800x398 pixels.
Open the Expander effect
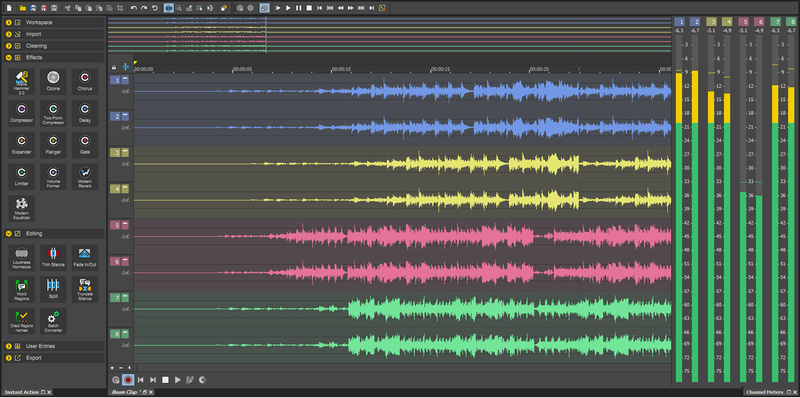tap(22, 145)
